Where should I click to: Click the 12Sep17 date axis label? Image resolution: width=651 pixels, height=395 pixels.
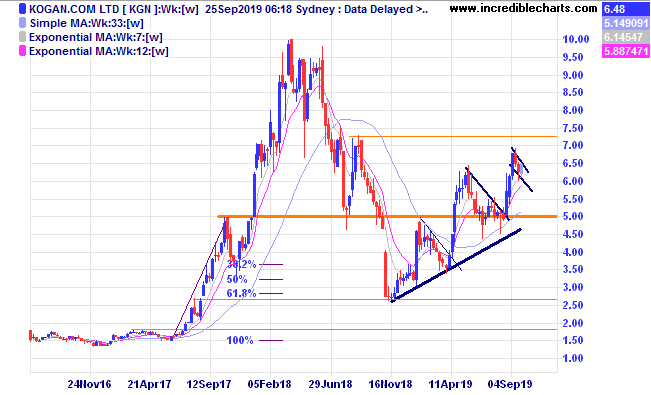pyautogui.click(x=209, y=384)
